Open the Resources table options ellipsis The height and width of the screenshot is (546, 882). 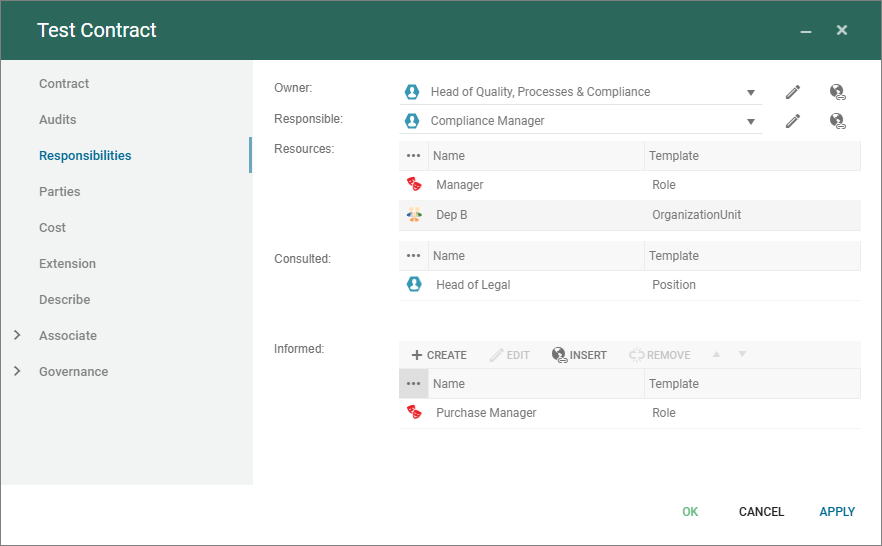[414, 156]
